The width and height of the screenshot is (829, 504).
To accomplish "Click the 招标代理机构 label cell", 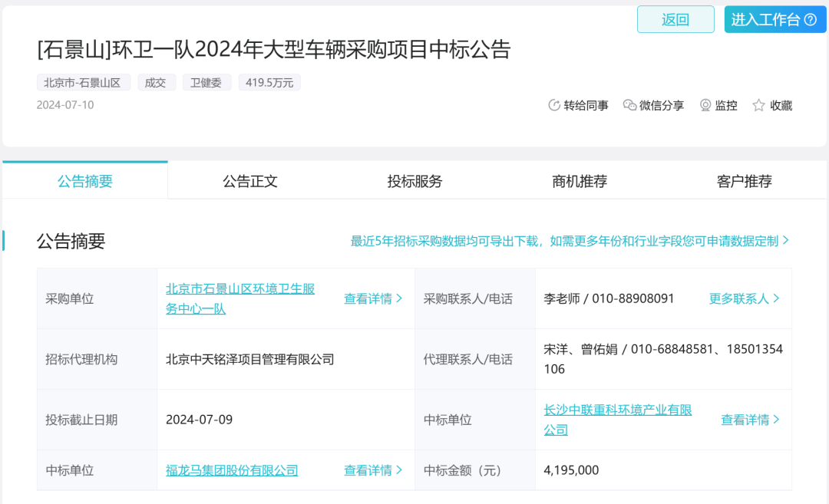I will [97, 359].
